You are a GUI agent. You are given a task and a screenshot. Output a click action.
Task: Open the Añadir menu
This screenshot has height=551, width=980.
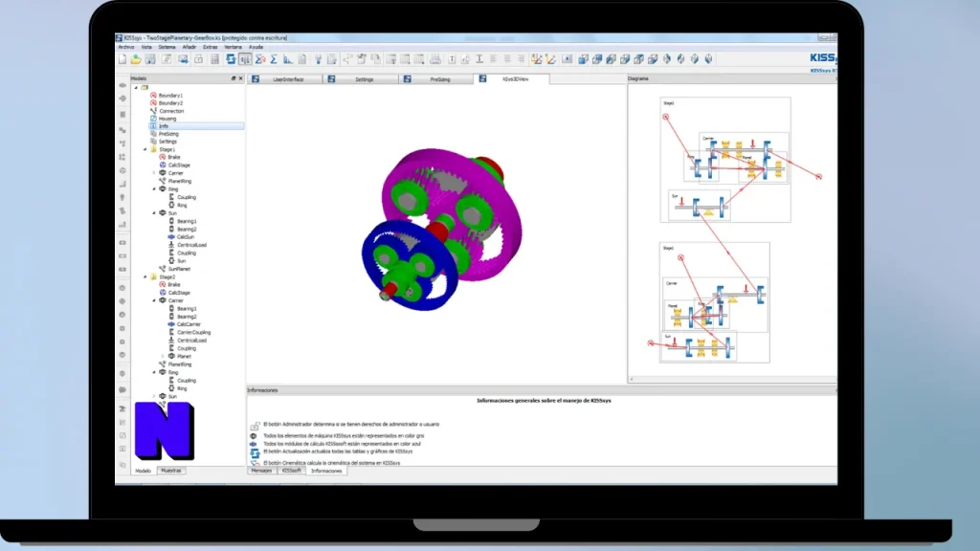point(189,47)
